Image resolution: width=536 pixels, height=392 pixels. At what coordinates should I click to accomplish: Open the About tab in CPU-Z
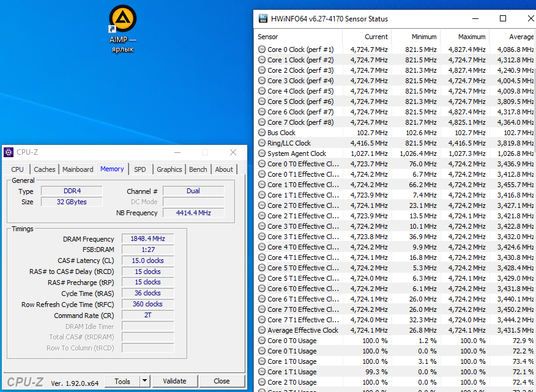tap(224, 169)
